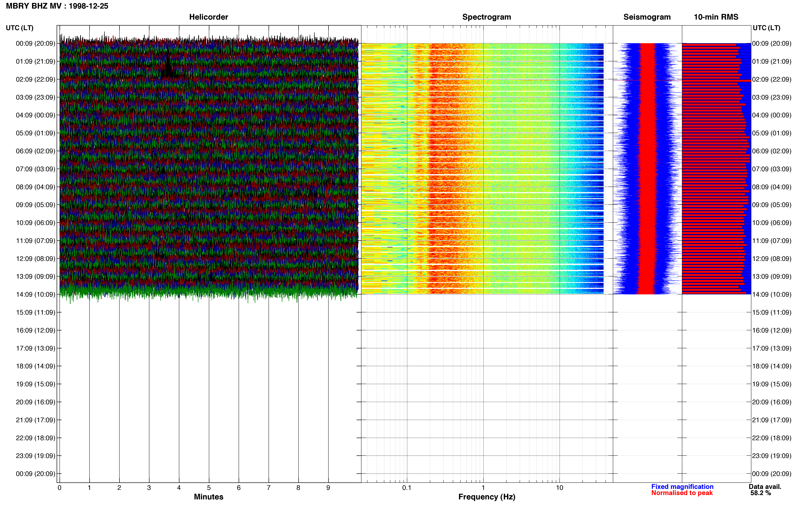Click the 10 tick on the frequency axis
The height and width of the screenshot is (508, 812).
pos(559,487)
